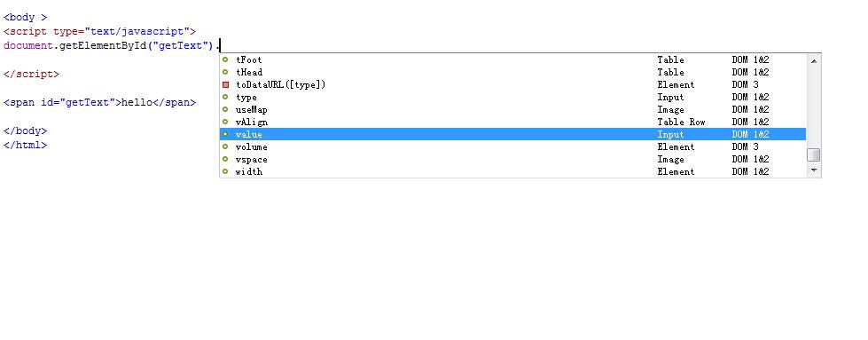
Task: Click the scroll down arrow of suggestion list
Action: click(x=814, y=170)
